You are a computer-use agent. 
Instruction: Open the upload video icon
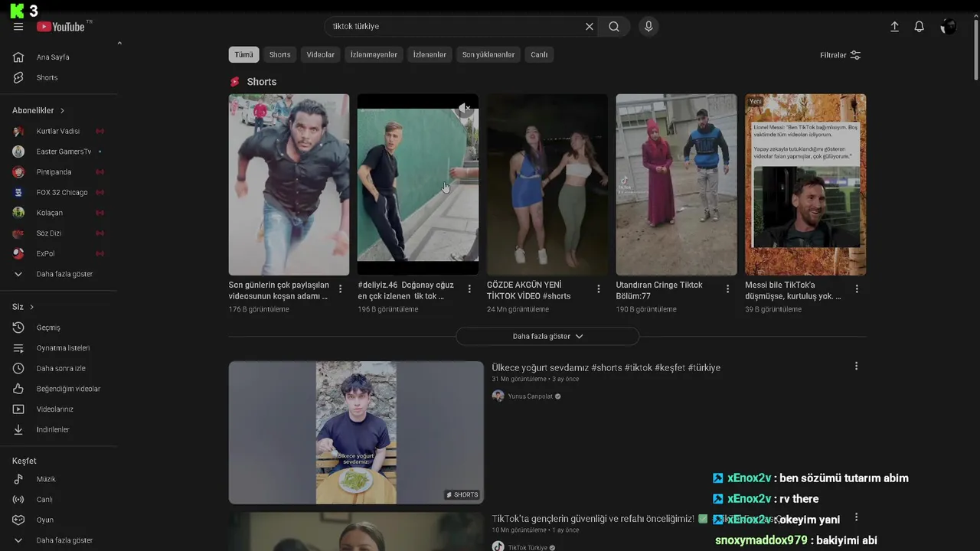pos(894,26)
